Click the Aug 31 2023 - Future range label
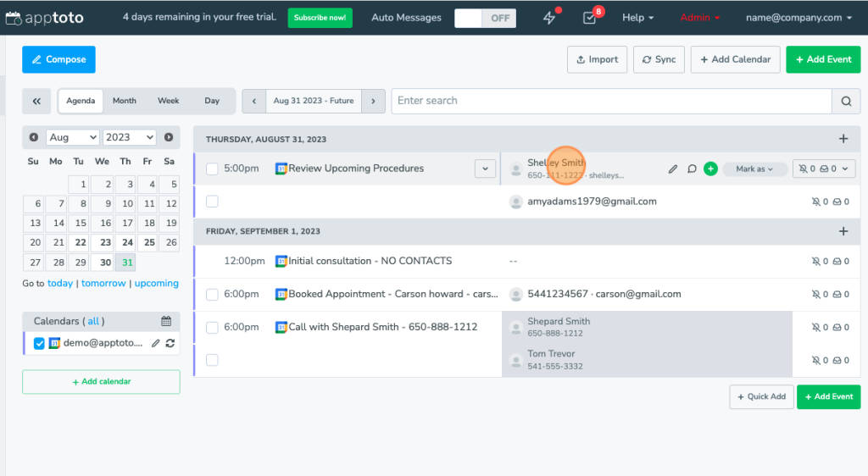868x476 pixels. point(314,101)
